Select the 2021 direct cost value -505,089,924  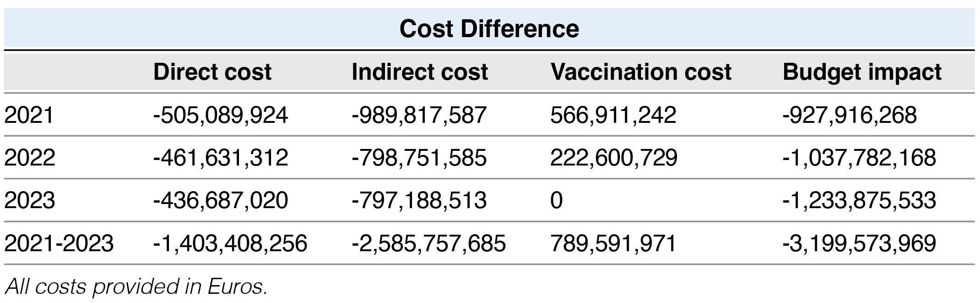[x=221, y=115]
